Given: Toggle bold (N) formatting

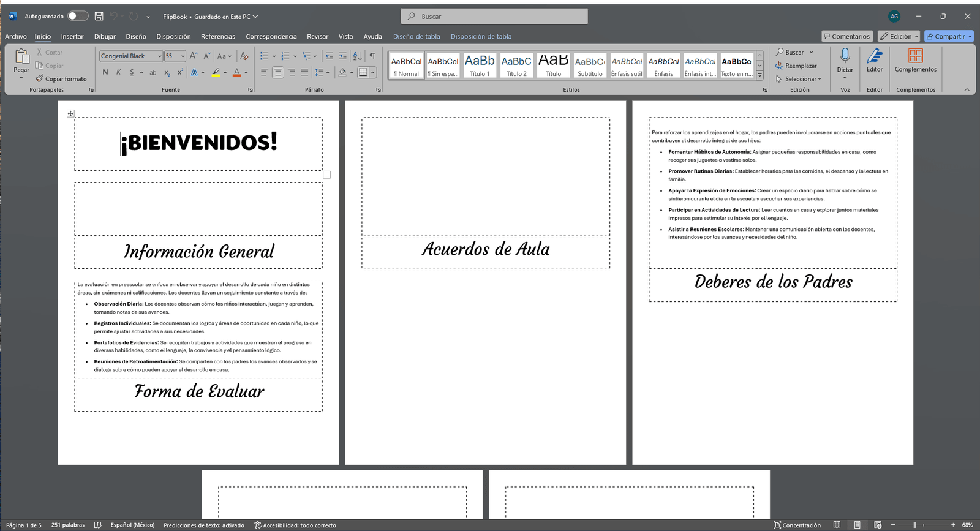Looking at the screenshot, I should coord(105,72).
